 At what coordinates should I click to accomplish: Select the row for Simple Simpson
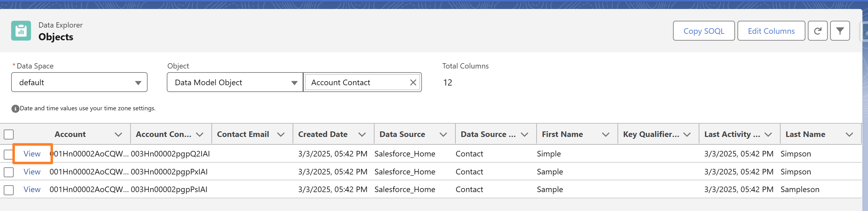[x=9, y=154]
